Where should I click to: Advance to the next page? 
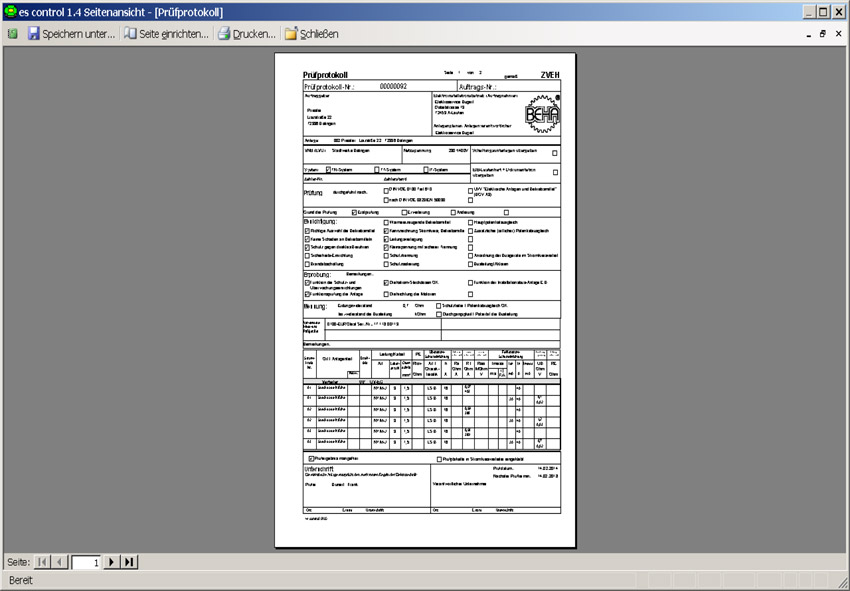click(x=111, y=562)
